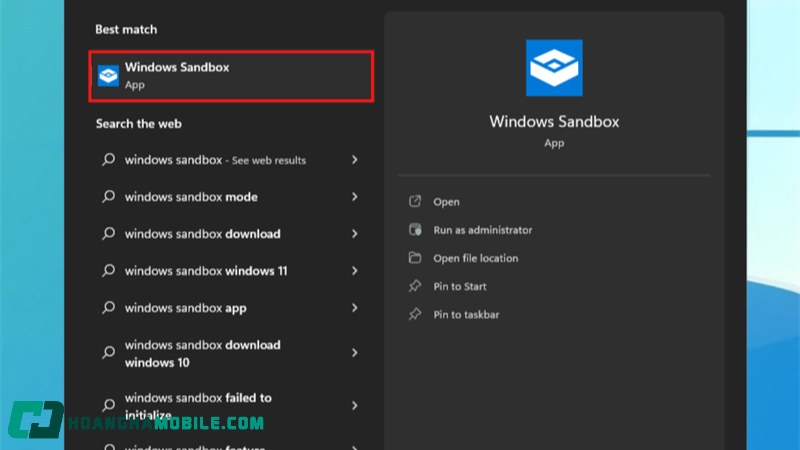Viewport: 800px width, 450px height.
Task: Click the Open action's launch icon
Action: point(415,202)
